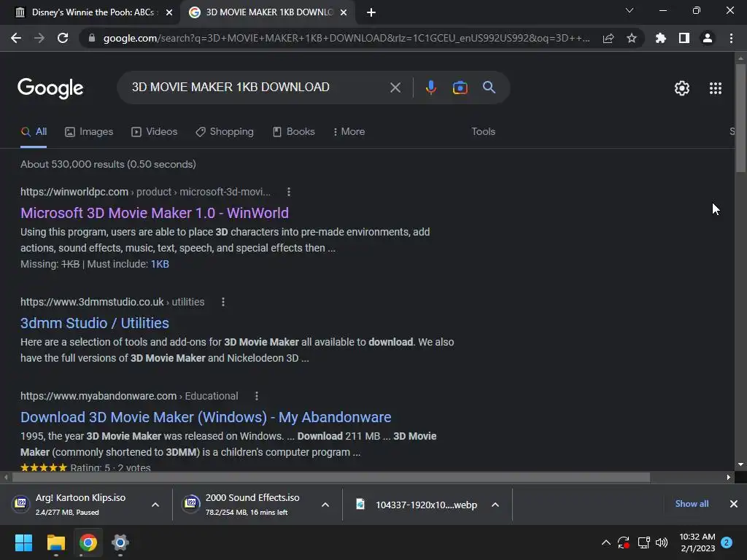This screenshot has height=560, width=747.
Task: Open the search Tools options
Action: tap(483, 132)
